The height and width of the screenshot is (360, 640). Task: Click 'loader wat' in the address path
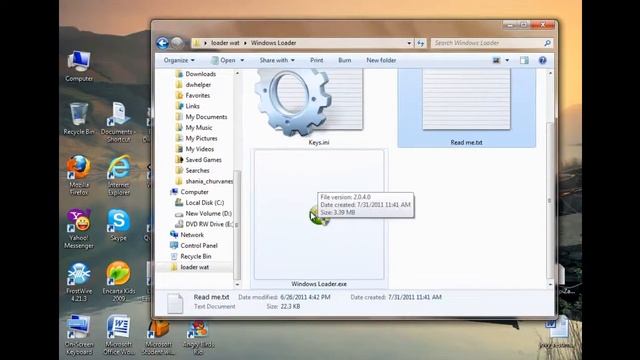(225, 43)
